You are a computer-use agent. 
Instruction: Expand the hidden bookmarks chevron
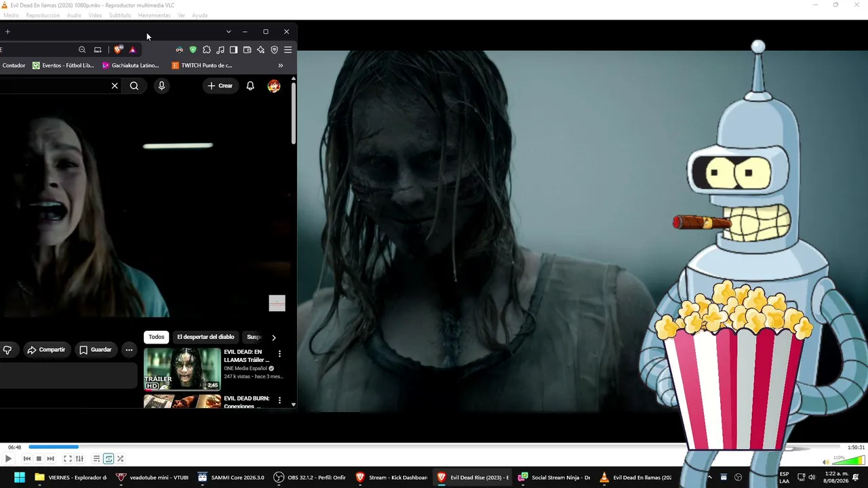click(x=281, y=66)
